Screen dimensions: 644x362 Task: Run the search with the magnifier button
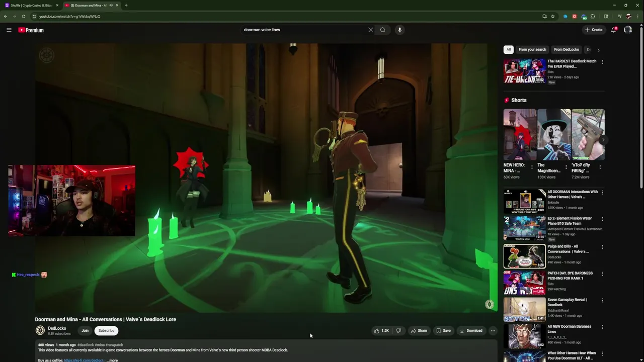point(383,30)
